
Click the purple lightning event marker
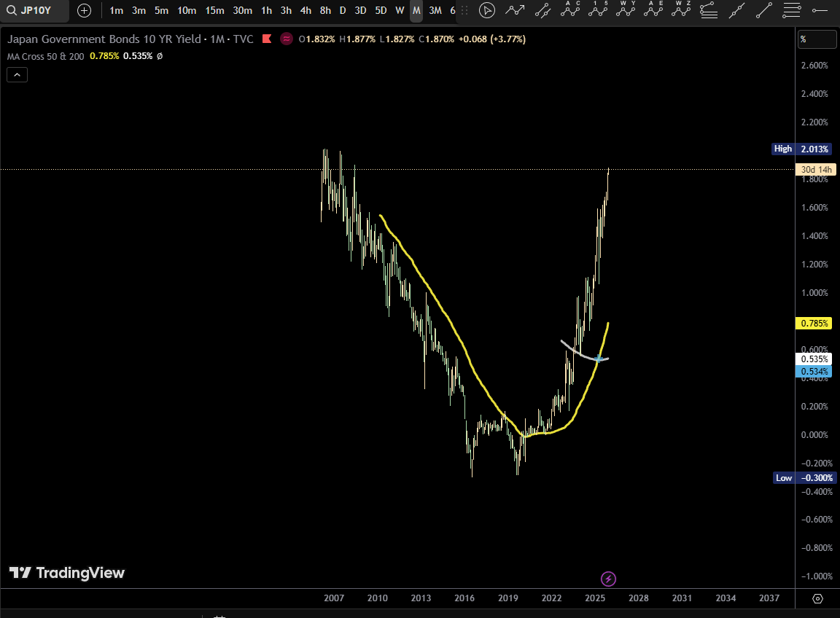point(608,579)
